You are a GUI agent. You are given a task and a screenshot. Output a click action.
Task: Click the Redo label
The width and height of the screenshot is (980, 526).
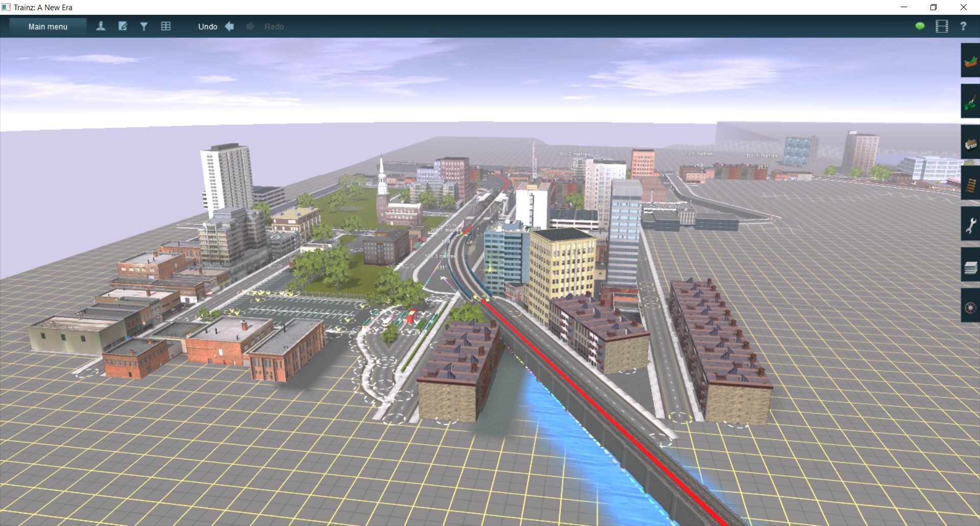tap(274, 27)
